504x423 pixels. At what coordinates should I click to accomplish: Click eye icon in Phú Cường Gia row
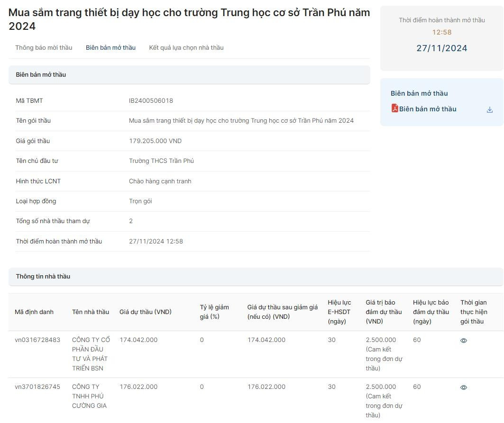[x=464, y=387]
